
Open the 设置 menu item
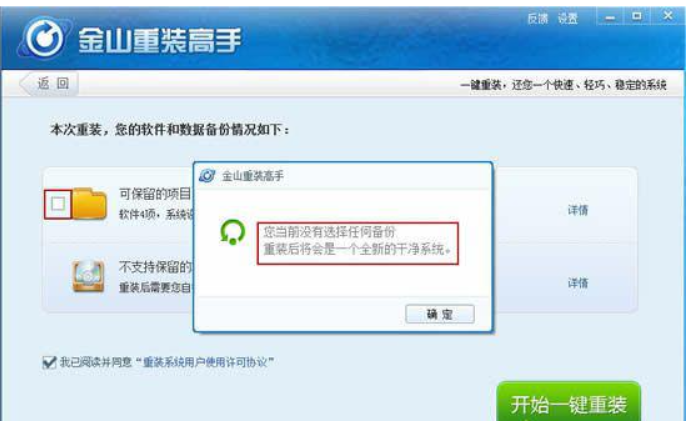click(x=567, y=19)
